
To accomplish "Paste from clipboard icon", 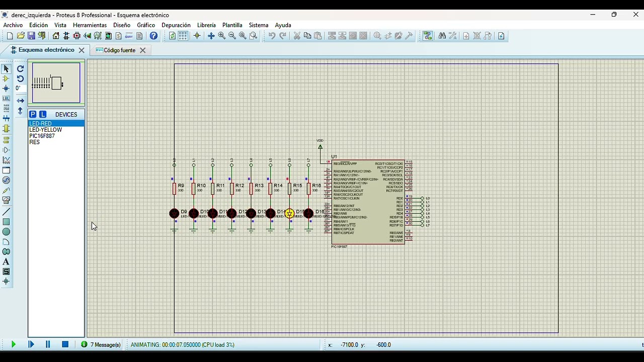I will (x=318, y=36).
